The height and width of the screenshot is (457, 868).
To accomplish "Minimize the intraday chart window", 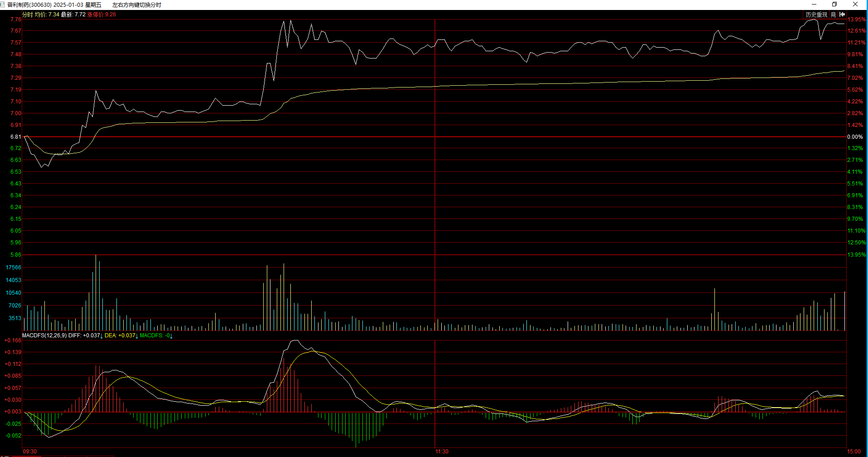I will (814, 5).
